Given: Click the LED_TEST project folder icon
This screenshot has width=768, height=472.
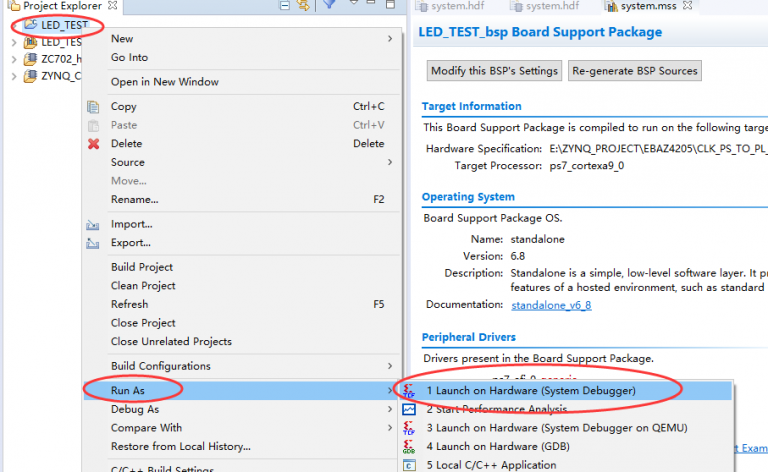Looking at the screenshot, I should pos(30,24).
